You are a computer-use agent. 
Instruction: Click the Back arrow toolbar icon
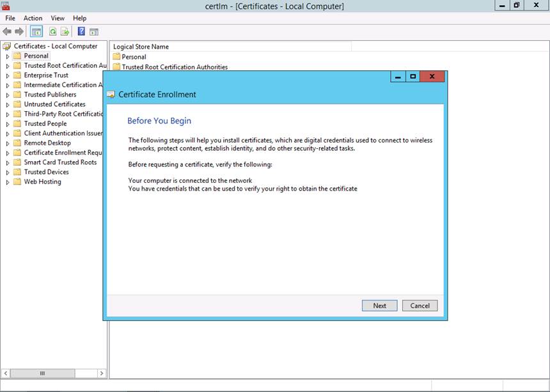tap(7, 31)
